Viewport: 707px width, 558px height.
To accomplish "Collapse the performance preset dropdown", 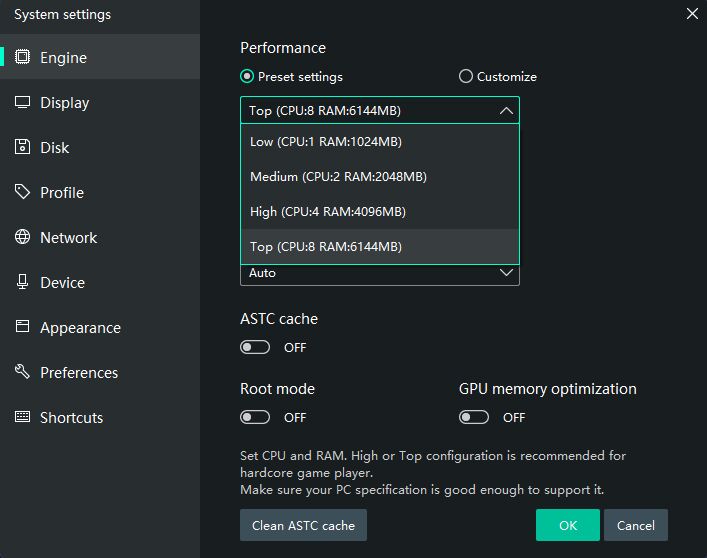I will click(x=506, y=110).
